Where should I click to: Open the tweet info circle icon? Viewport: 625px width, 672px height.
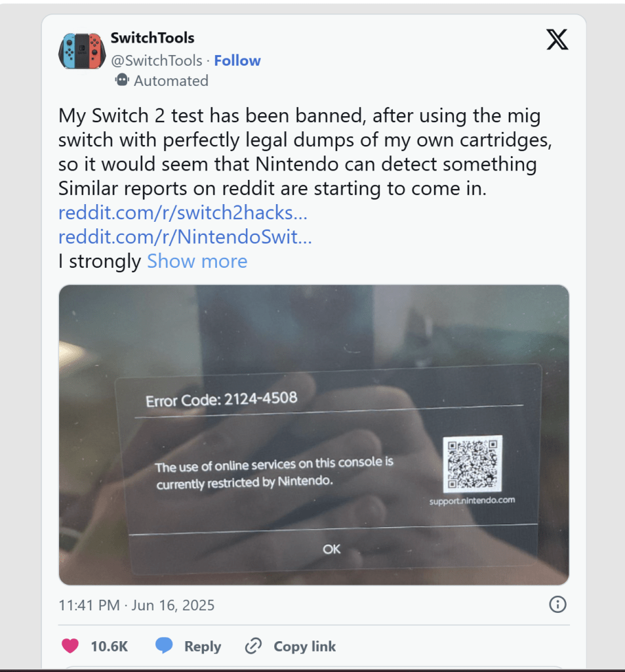click(x=557, y=604)
